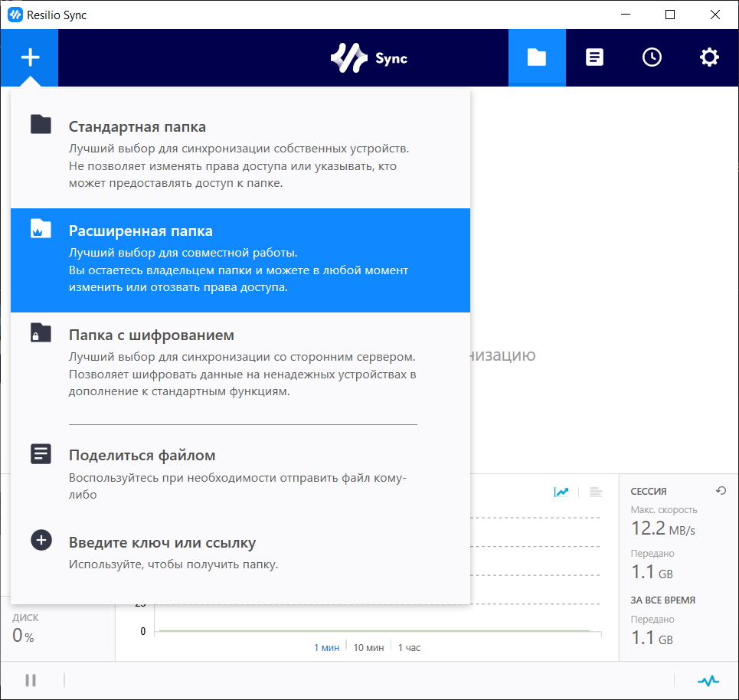The width and height of the screenshot is (739, 700).
Task: Open the Files list icon in header
Action: coord(594,57)
